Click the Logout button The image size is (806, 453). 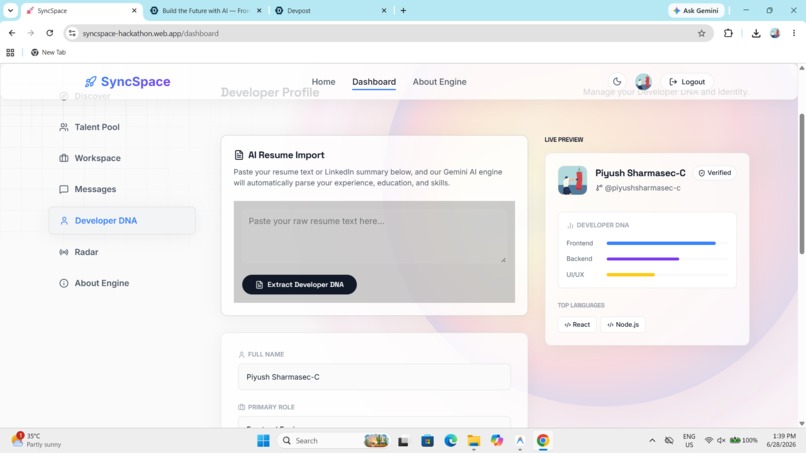coord(687,82)
